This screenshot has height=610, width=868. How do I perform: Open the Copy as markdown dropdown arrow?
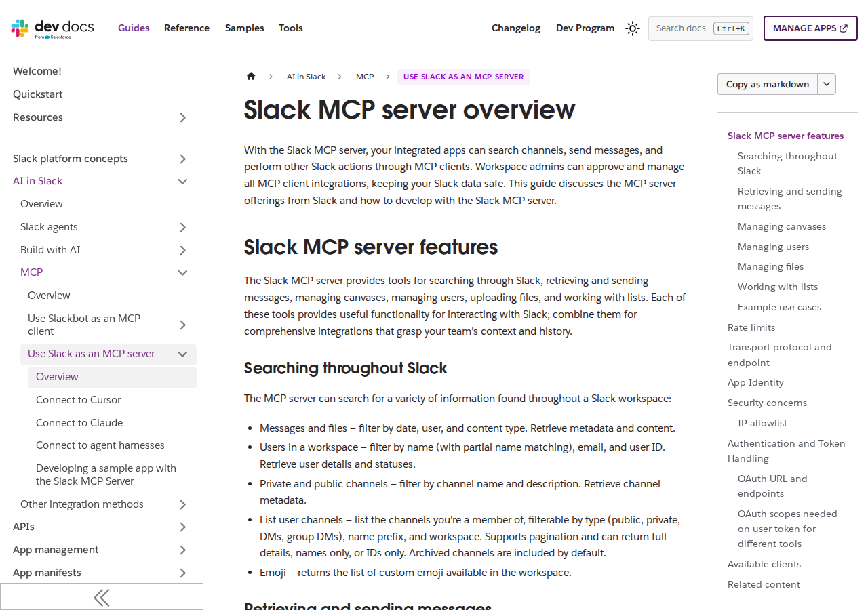coord(827,84)
